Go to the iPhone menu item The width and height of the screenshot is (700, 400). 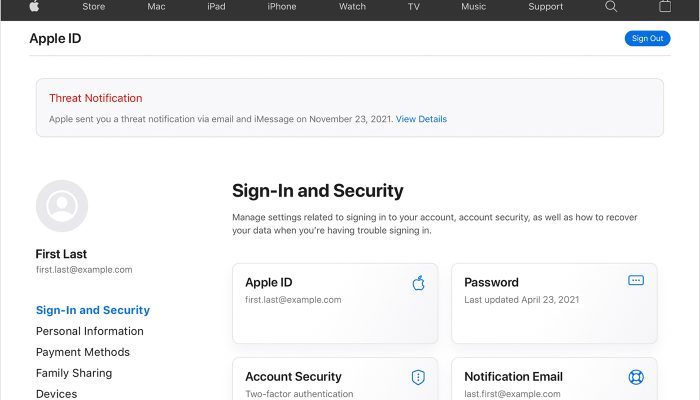(x=282, y=7)
